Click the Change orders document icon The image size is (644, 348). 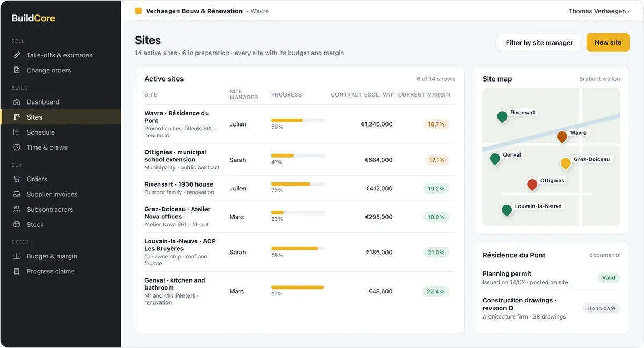coord(17,70)
